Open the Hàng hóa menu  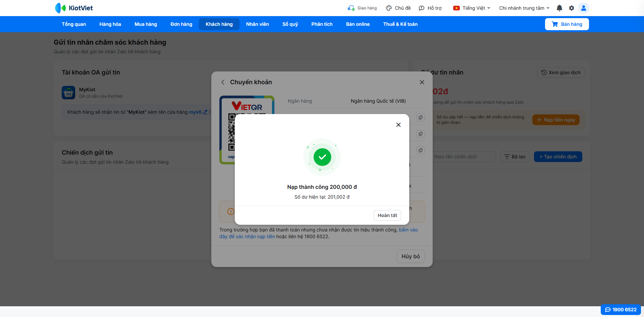(x=110, y=24)
